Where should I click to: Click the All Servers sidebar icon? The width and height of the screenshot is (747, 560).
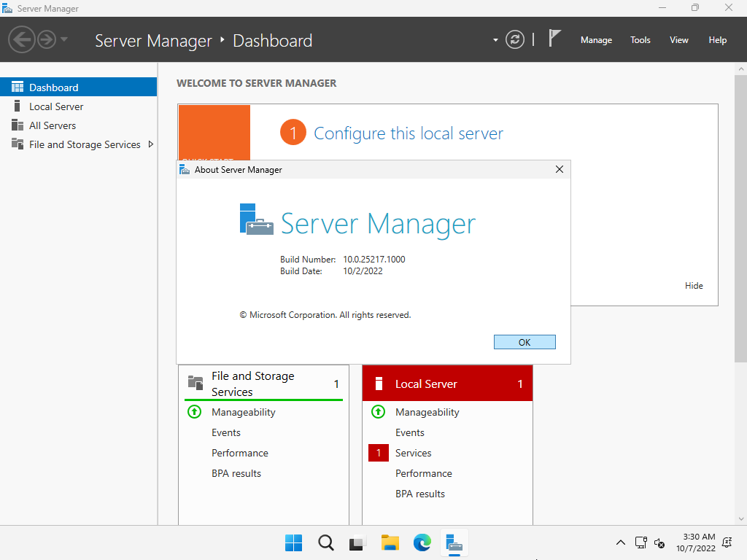[18, 125]
